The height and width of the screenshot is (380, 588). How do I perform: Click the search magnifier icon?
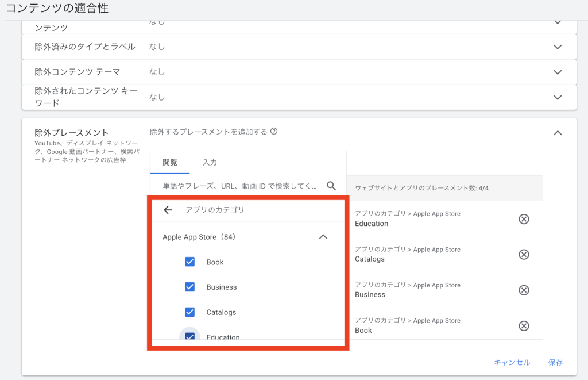331,186
